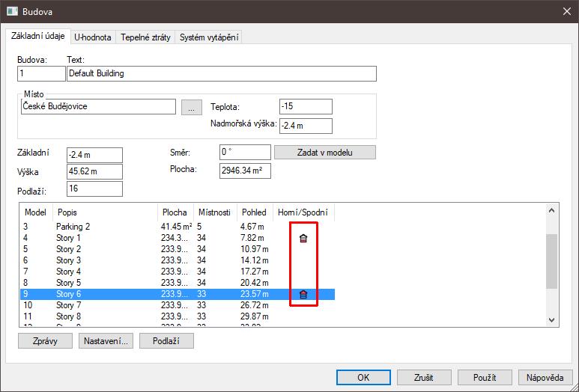The width and height of the screenshot is (579, 392).
Task: Close the Budova dialog
Action: click(x=567, y=11)
